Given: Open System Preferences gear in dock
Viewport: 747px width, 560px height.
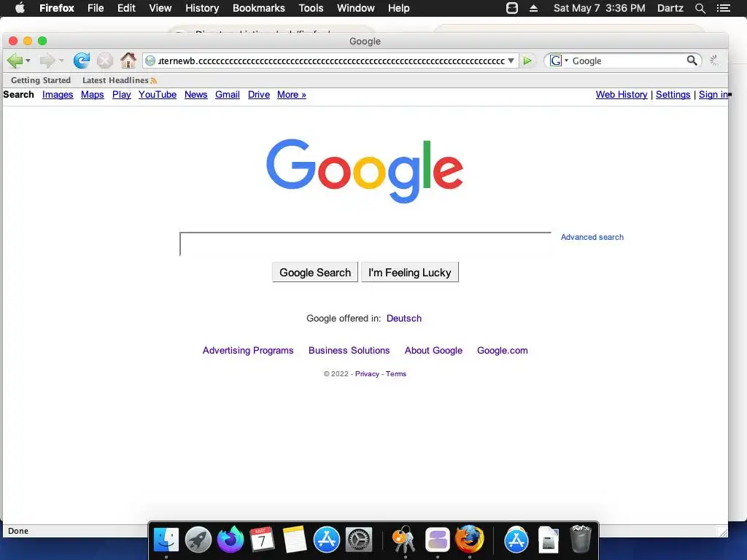Looking at the screenshot, I should click(x=359, y=540).
